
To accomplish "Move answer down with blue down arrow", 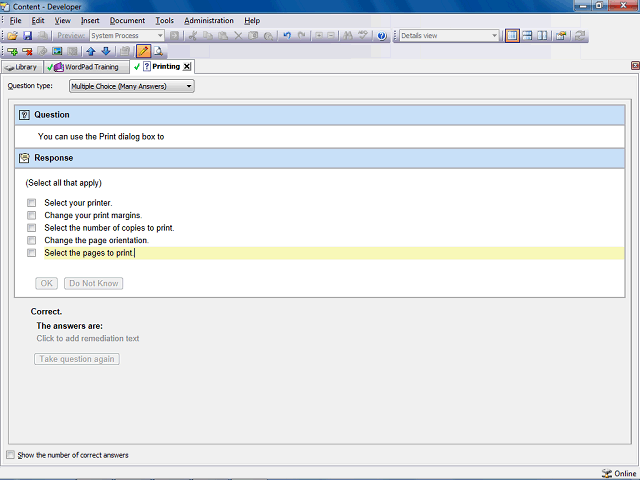I will [106, 51].
